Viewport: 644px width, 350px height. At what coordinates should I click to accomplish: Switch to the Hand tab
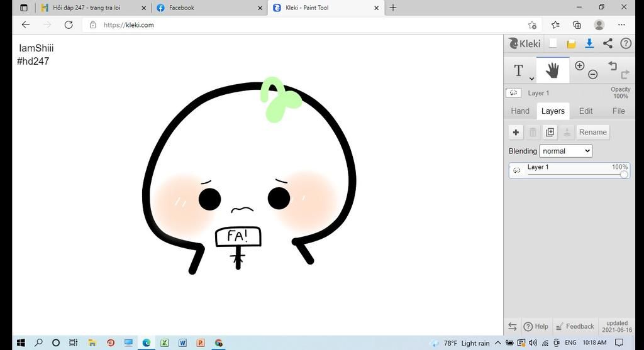(x=520, y=111)
